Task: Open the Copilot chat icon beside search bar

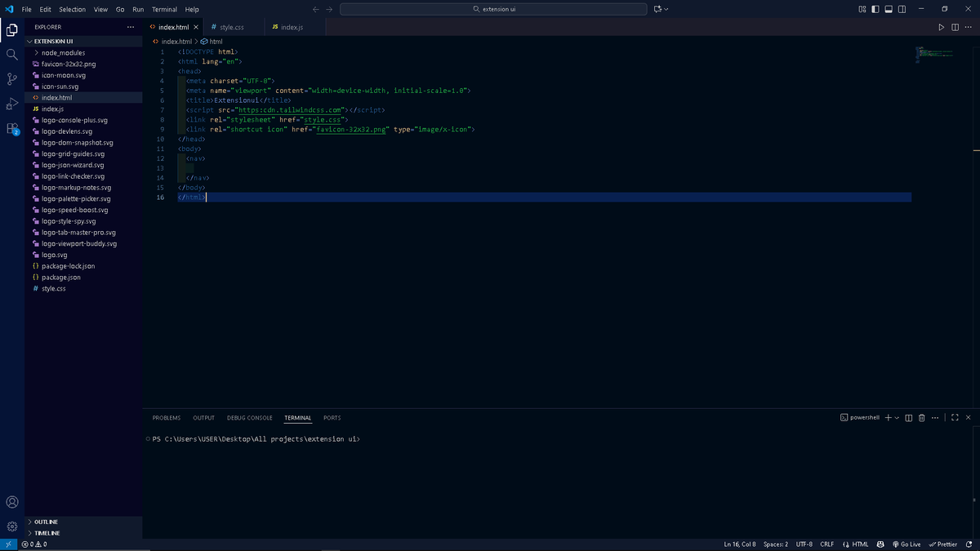Action: click(x=657, y=9)
